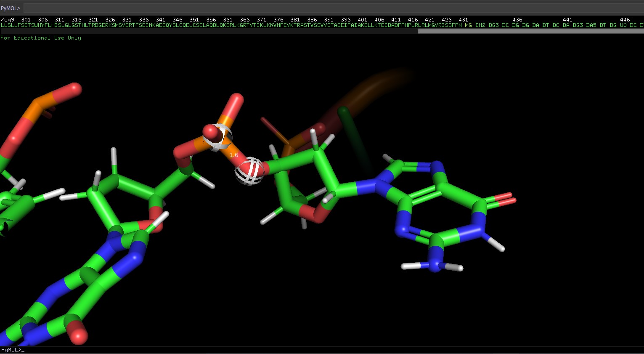This screenshot has width=644, height=354.
Task: Click the empty scrollbar track left of the thumb
Action: pos(210,31)
